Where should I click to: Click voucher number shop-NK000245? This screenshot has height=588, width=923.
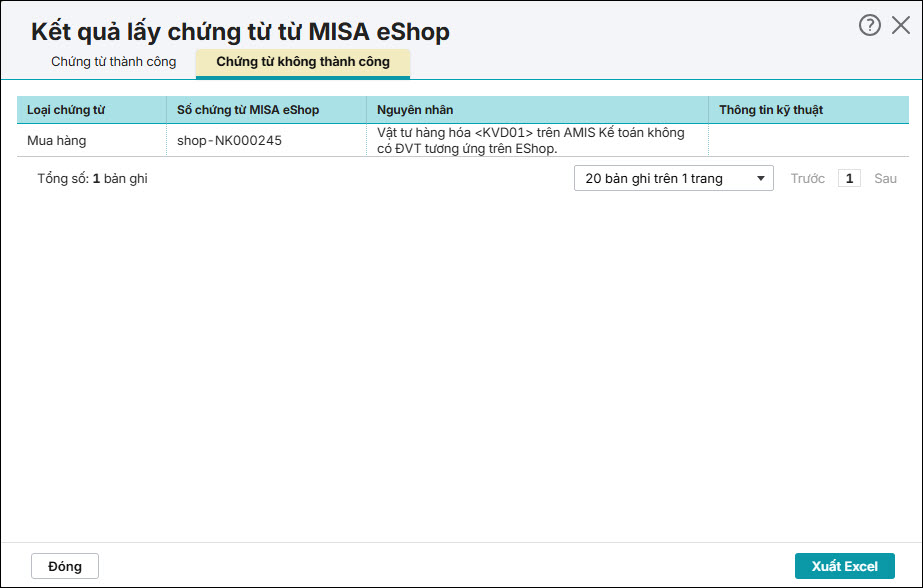(229, 140)
